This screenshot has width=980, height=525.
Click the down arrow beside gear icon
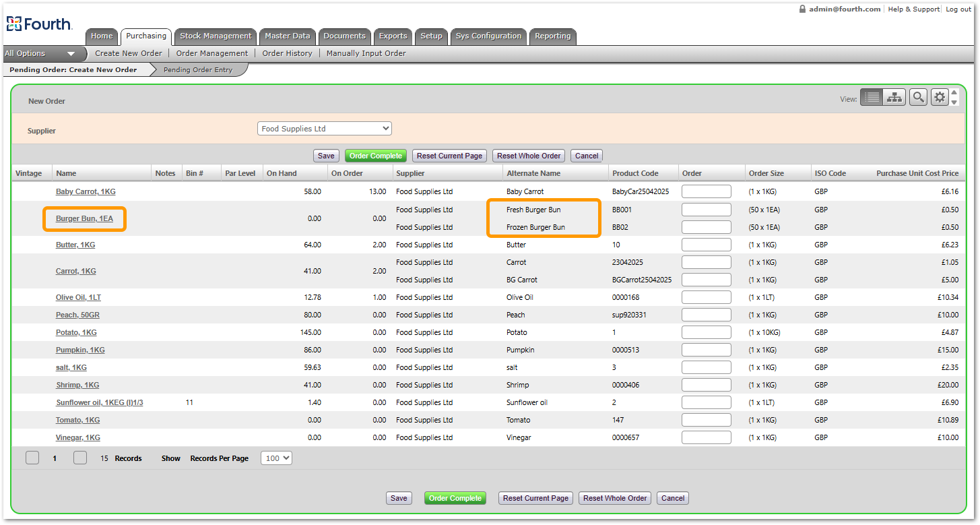coord(954,102)
